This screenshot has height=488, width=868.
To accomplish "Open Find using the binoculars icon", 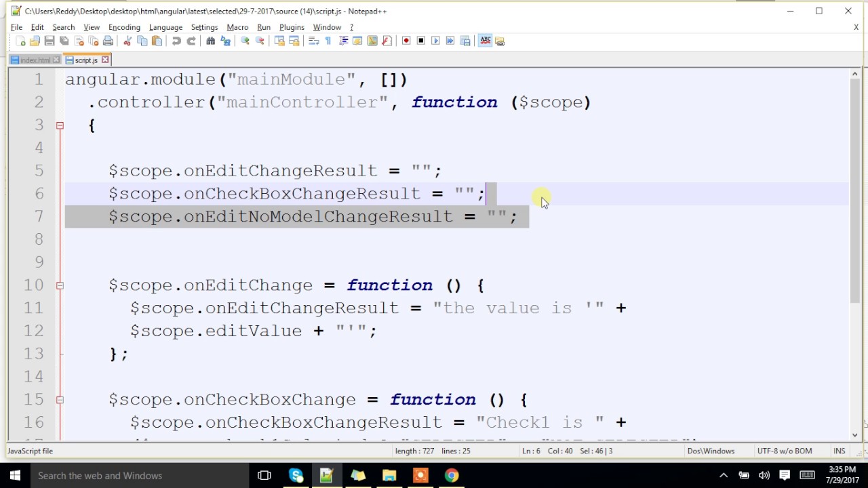I will 210,41.
